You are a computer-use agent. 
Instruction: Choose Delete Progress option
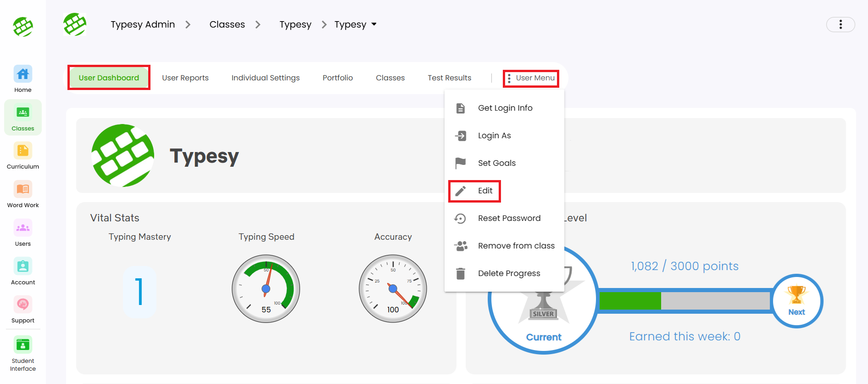point(504,273)
